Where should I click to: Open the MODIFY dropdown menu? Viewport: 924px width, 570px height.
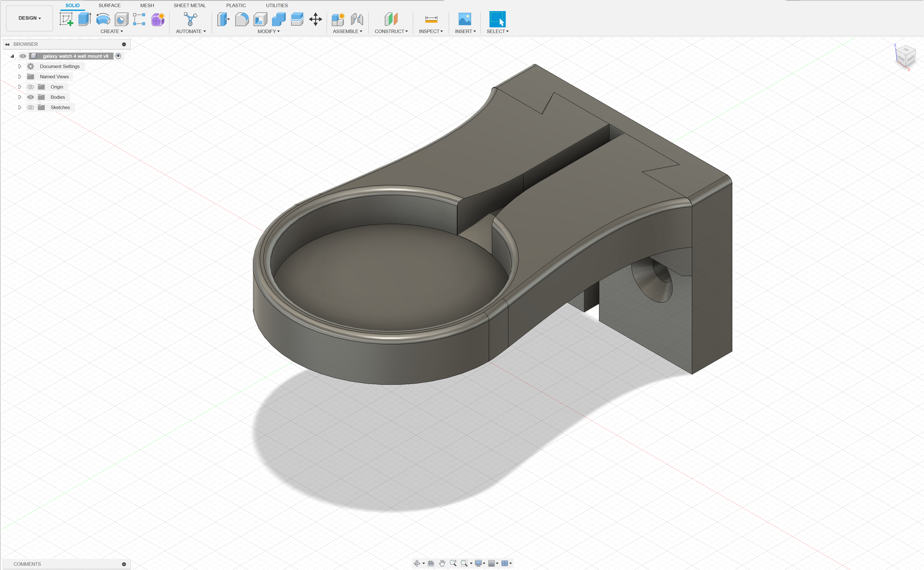click(x=269, y=31)
